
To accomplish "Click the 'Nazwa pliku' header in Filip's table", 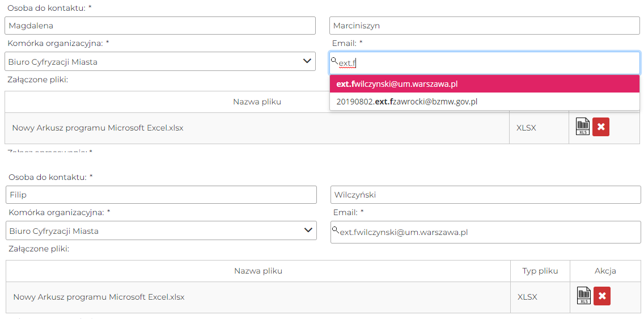I will click(258, 271).
